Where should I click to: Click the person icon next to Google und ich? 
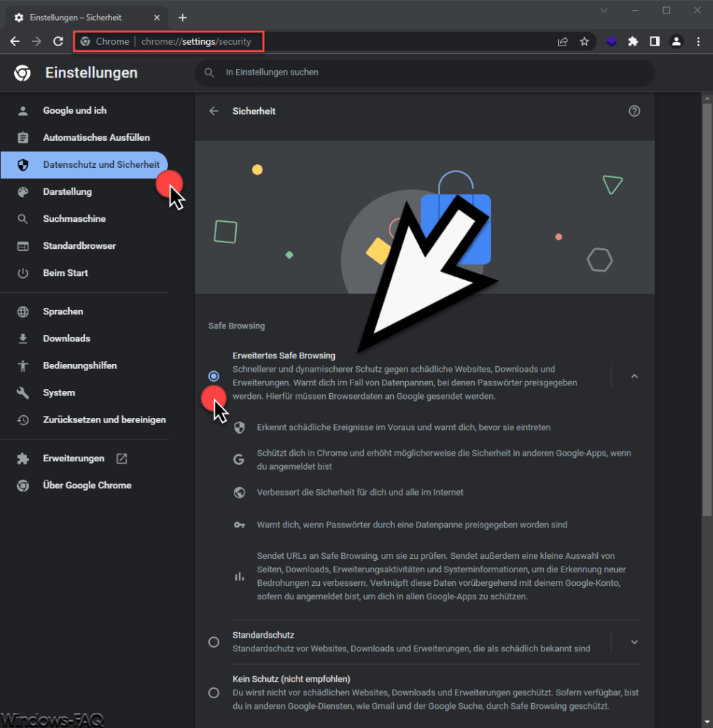point(23,110)
